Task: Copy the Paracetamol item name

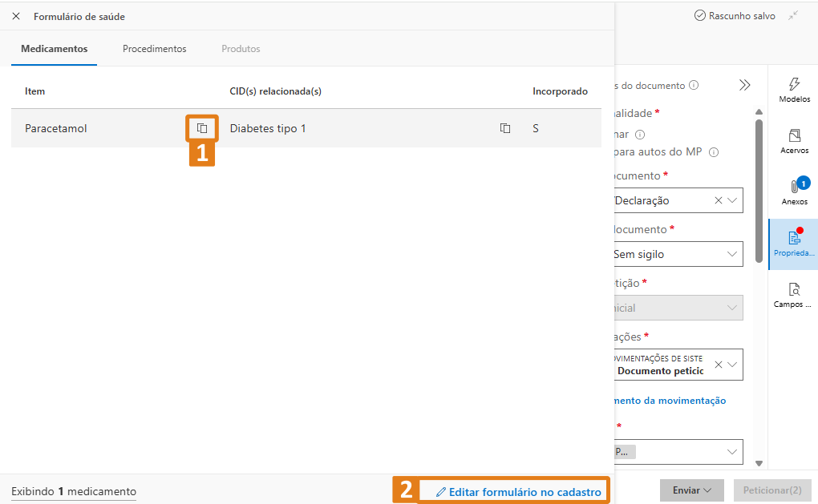Action: (x=202, y=128)
